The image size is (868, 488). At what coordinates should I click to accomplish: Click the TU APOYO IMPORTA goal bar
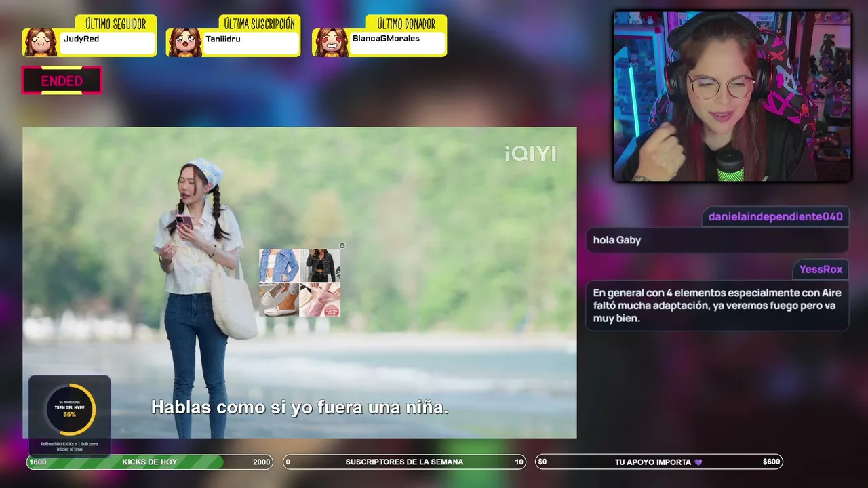click(x=659, y=462)
